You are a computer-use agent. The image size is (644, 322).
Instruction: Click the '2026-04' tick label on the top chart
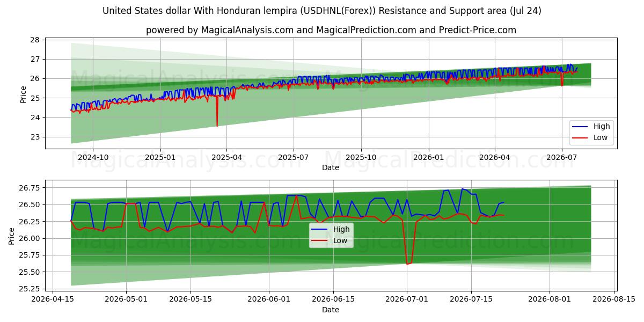494,158
